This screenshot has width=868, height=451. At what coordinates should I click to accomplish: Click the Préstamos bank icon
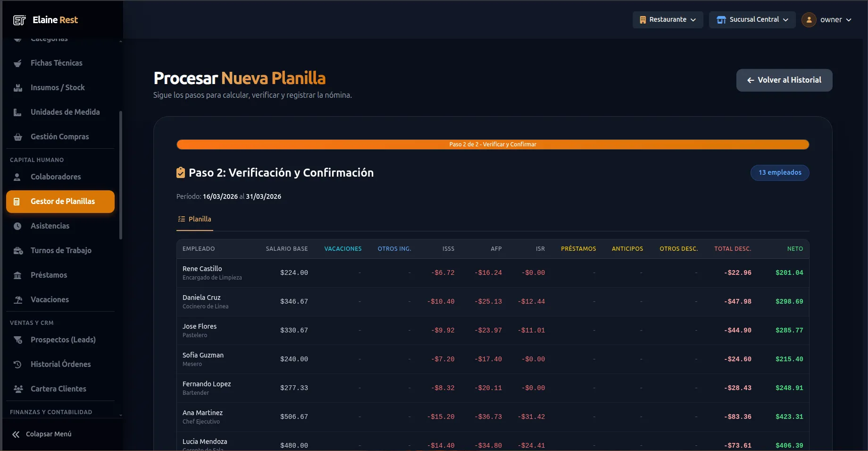click(17, 275)
